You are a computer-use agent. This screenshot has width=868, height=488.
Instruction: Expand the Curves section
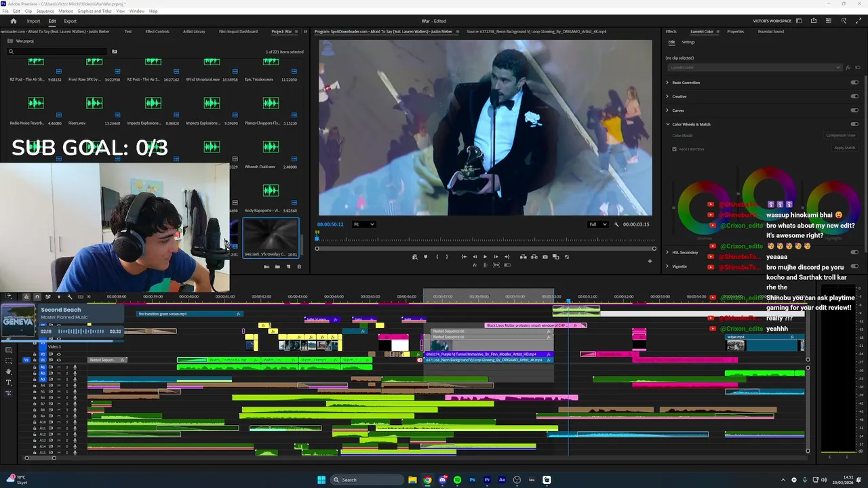[x=667, y=110]
